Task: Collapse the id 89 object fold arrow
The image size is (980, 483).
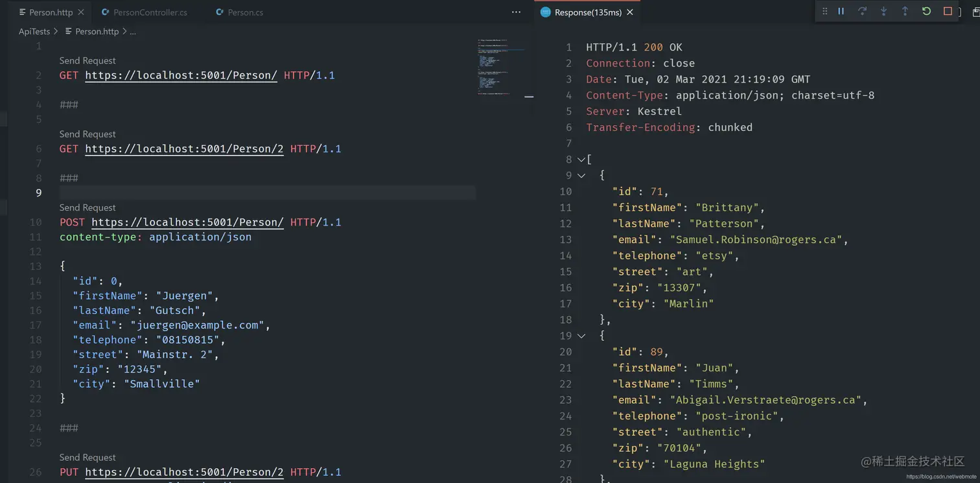Action: pyautogui.click(x=581, y=336)
